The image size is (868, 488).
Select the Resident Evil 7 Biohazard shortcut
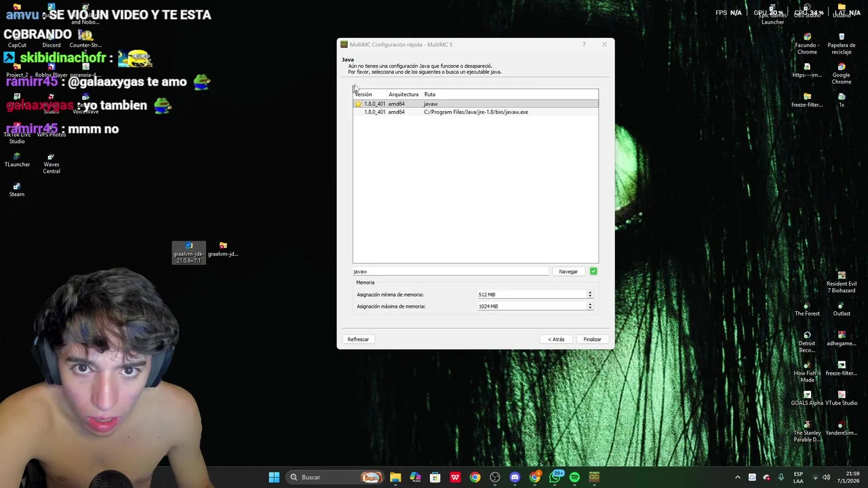[x=842, y=283]
